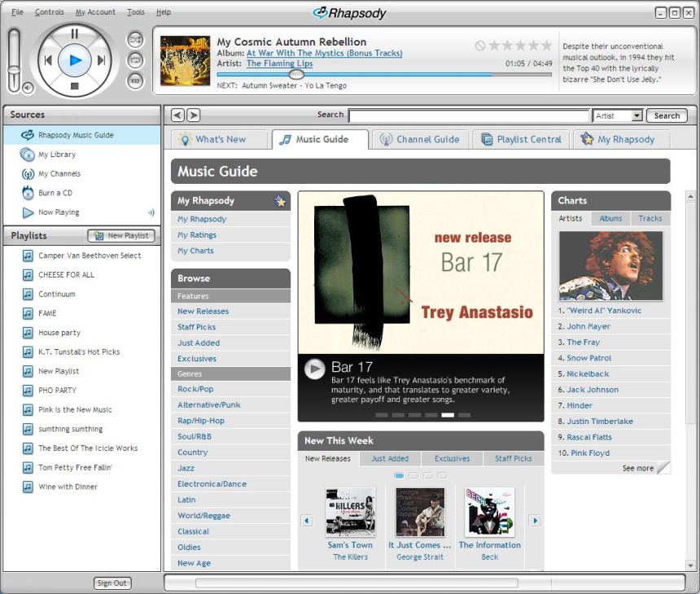The image size is (700, 594).
Task: Select the second New This Week page indicator
Action: 413,475
